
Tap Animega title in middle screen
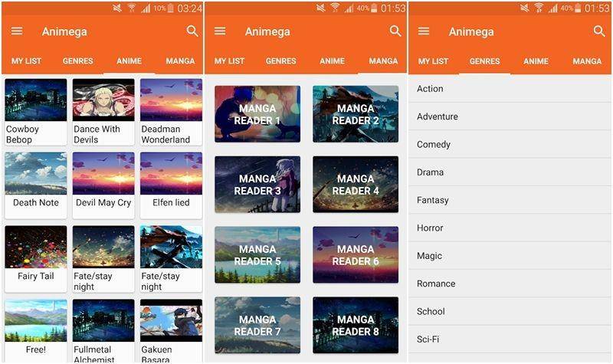pos(267,31)
